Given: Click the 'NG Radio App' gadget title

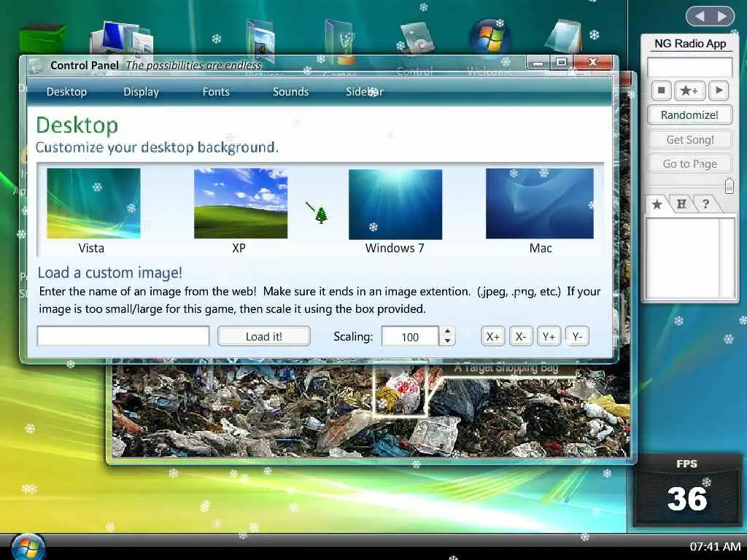Looking at the screenshot, I should pos(690,43).
